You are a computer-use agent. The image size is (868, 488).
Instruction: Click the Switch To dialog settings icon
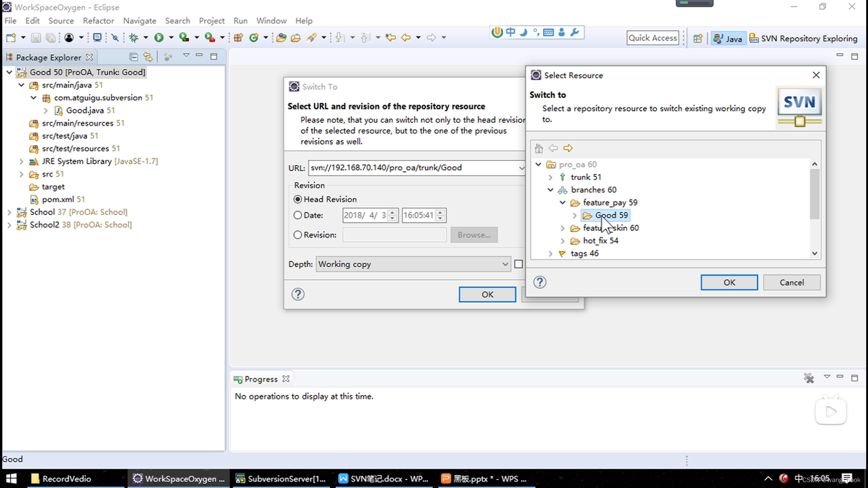(x=294, y=86)
